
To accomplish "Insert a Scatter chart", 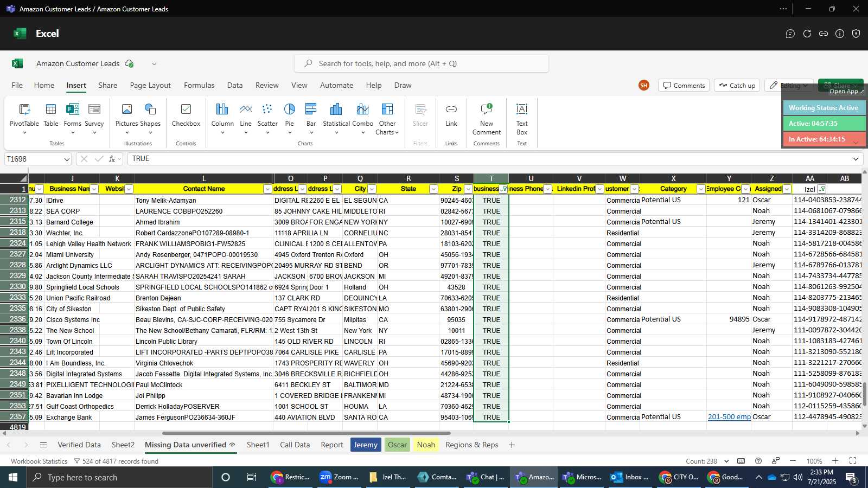I will (267, 118).
